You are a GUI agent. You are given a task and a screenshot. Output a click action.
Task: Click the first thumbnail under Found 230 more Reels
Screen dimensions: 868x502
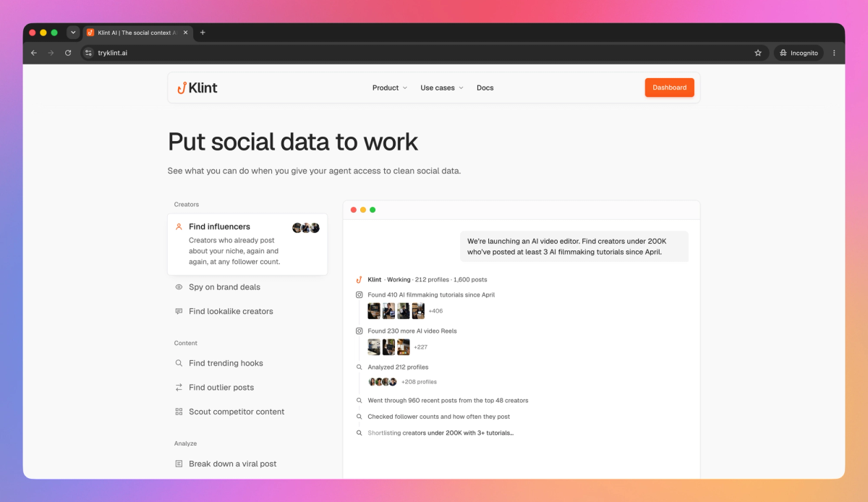pyautogui.click(x=374, y=347)
